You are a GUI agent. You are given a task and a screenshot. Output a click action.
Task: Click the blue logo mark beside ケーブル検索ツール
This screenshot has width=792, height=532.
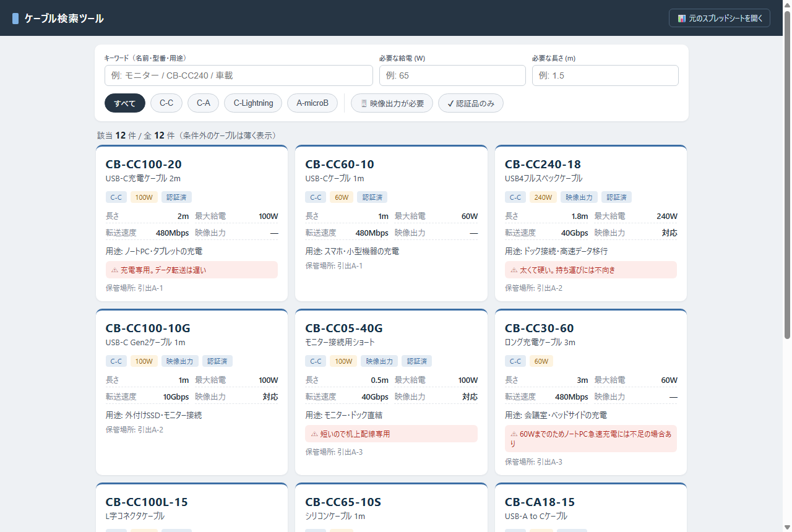[15, 19]
